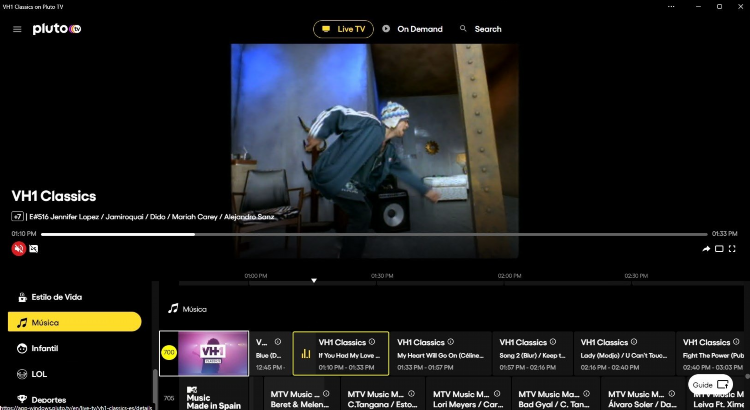The image size is (750, 410).
Task: Show info for Lady (Modjo) program
Action: tap(634, 342)
